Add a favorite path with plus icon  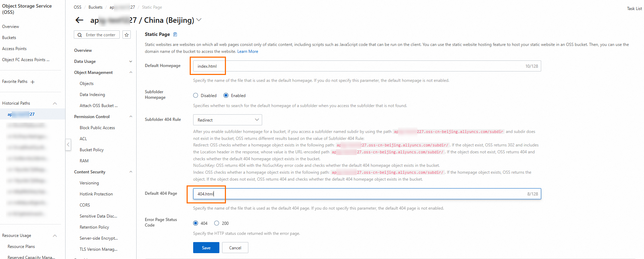click(33, 82)
